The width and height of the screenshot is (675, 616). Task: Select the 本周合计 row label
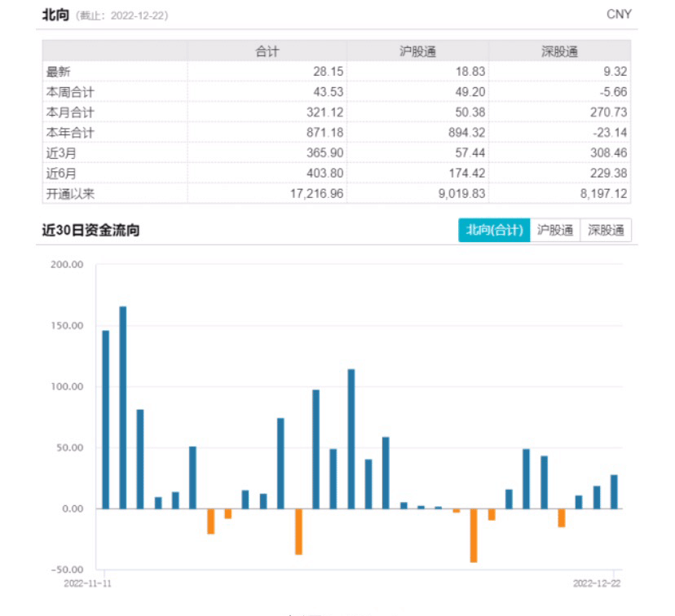pyautogui.click(x=70, y=92)
